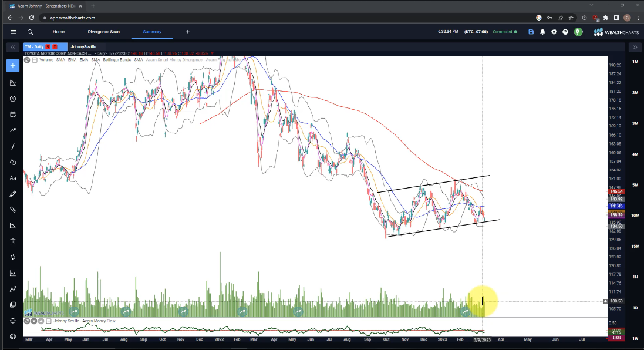The image size is (644, 350).
Task: Click the globe icon at sidebar bottom
Action: (13, 336)
